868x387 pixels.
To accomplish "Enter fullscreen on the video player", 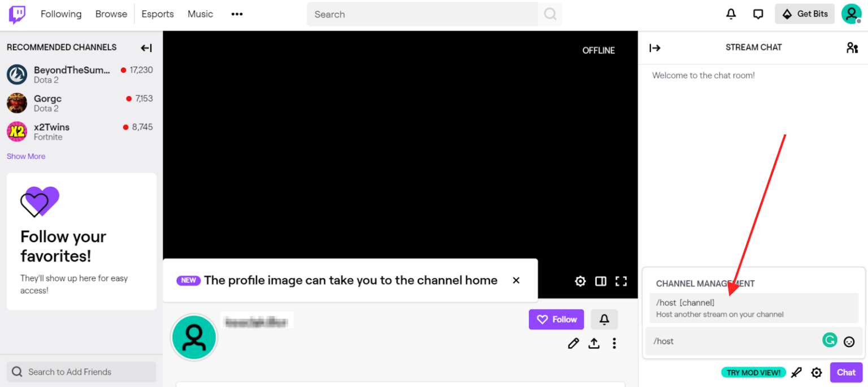I will click(621, 281).
